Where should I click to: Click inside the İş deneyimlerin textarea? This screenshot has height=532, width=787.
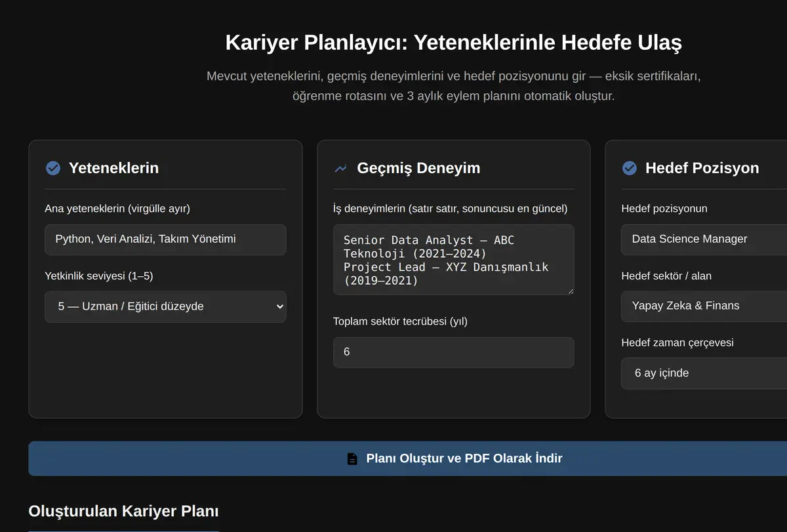tap(454, 260)
